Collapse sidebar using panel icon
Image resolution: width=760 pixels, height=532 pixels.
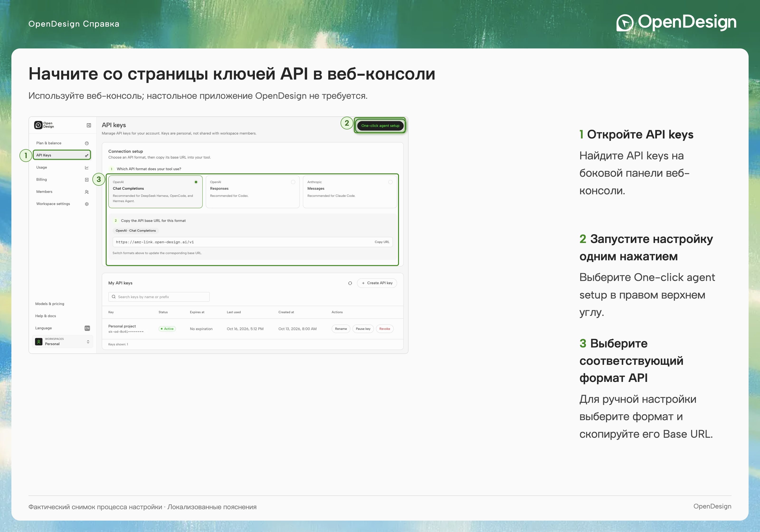[89, 125]
